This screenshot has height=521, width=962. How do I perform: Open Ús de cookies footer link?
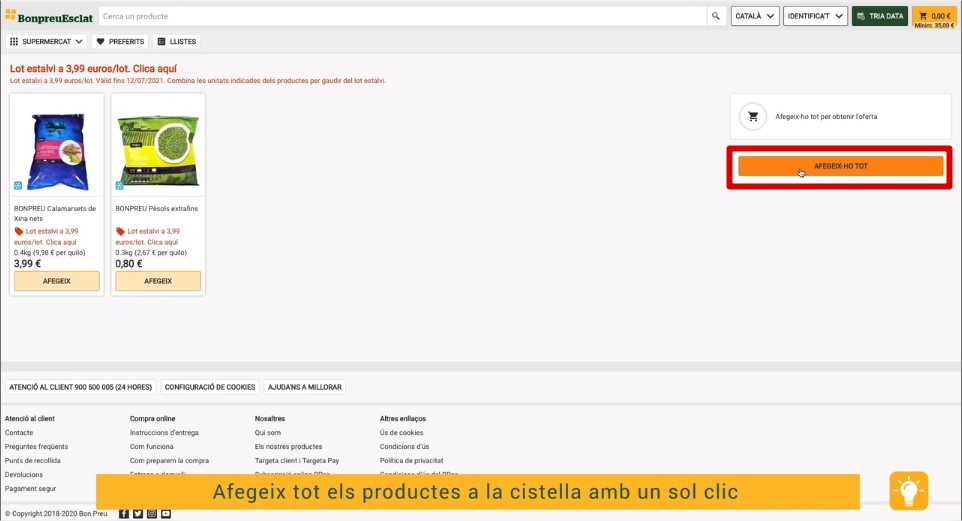(401, 433)
